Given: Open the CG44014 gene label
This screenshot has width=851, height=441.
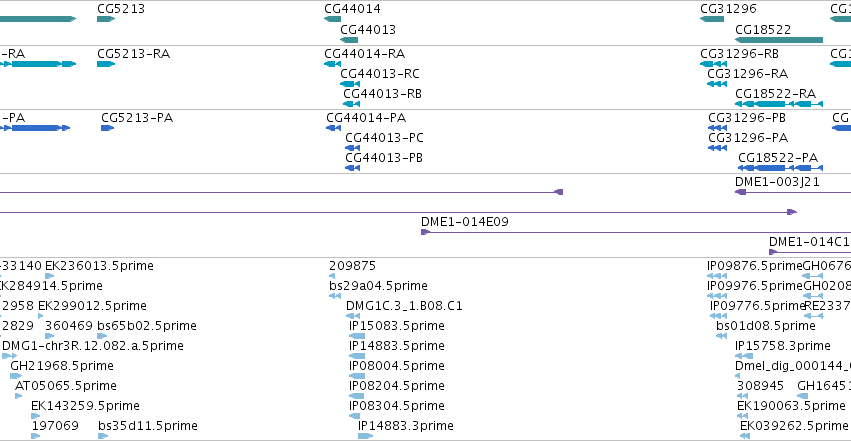Looking at the screenshot, I should tap(352, 9).
